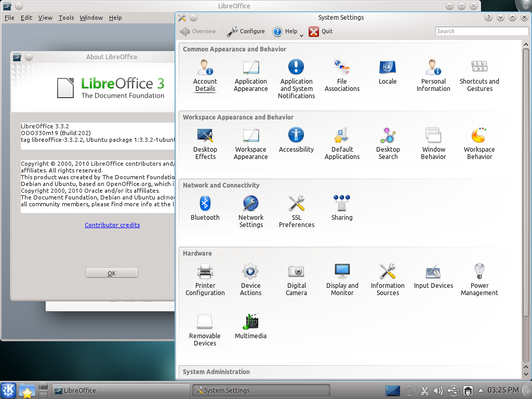
Task: Click the star folder icon in panel
Action: pyautogui.click(x=27, y=391)
